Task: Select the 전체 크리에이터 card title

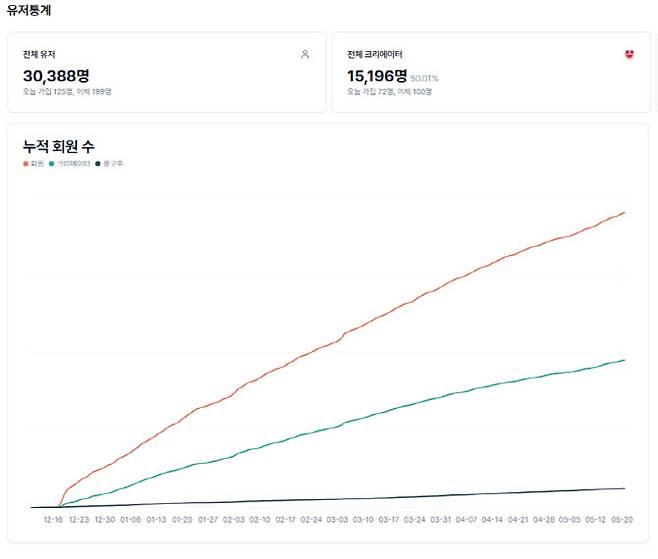Action: click(375, 55)
